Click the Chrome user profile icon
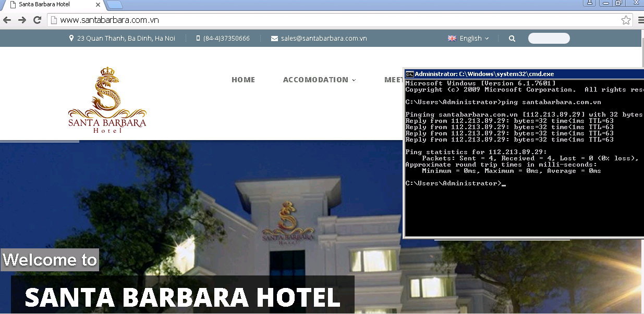Viewport: 644px width, 314px height. coord(590,3)
